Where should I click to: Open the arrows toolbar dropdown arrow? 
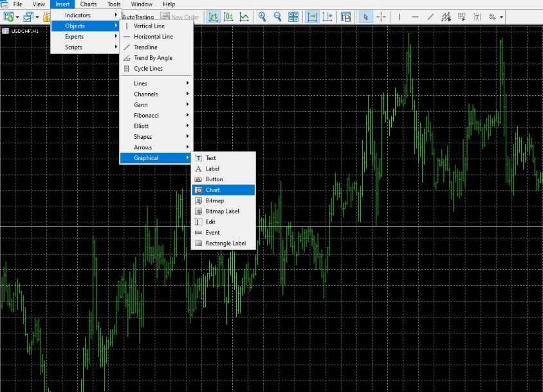click(x=501, y=17)
